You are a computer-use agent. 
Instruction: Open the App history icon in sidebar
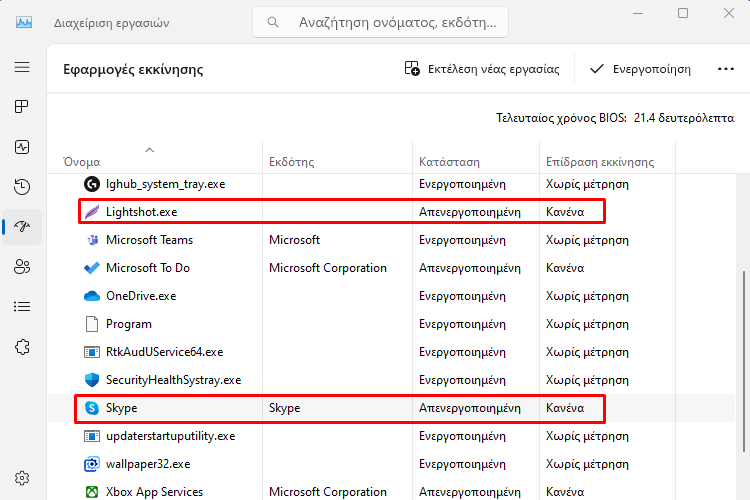(22, 187)
